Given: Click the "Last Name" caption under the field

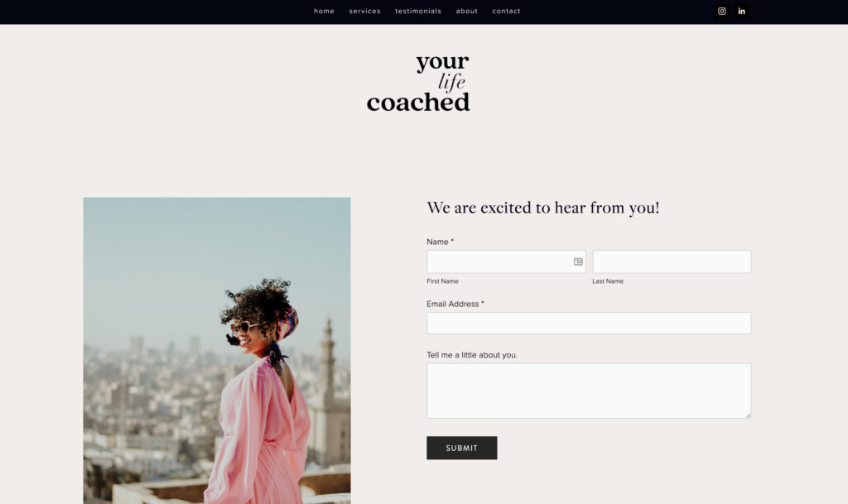Looking at the screenshot, I should (608, 281).
